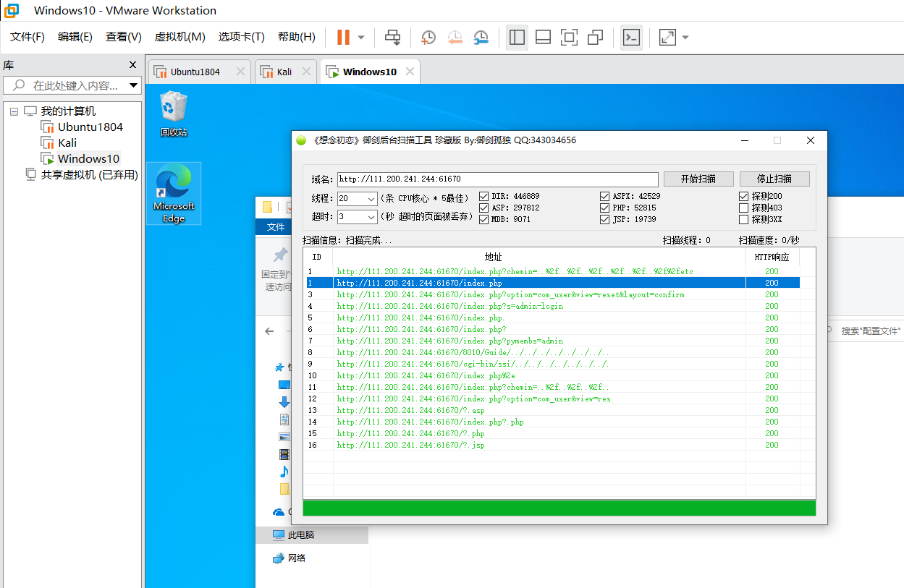The width and height of the screenshot is (904, 588).
Task: Collapse the 我的计算机 tree node
Action: coord(14,111)
